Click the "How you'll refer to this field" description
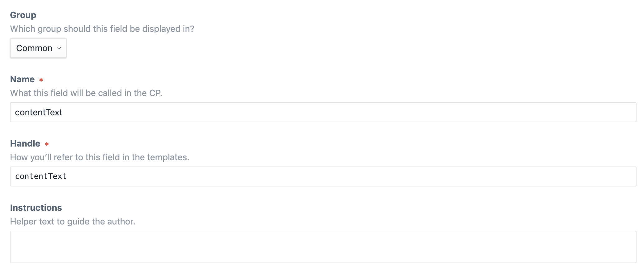Viewport: 644px width, 275px height. 99,157
